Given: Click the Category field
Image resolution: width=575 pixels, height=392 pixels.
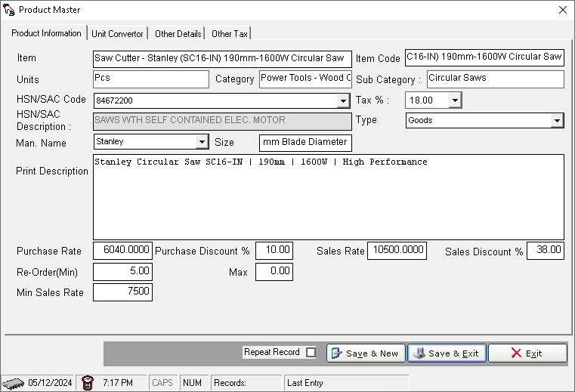Looking at the screenshot, I should click(305, 79).
